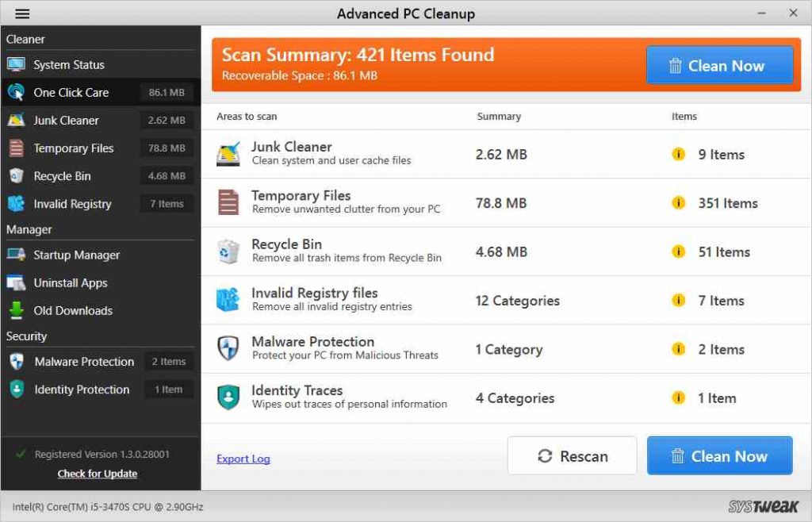Click the Scan Summary 421 Items Found heading
Screen dimensions: 812x522
coord(358,55)
